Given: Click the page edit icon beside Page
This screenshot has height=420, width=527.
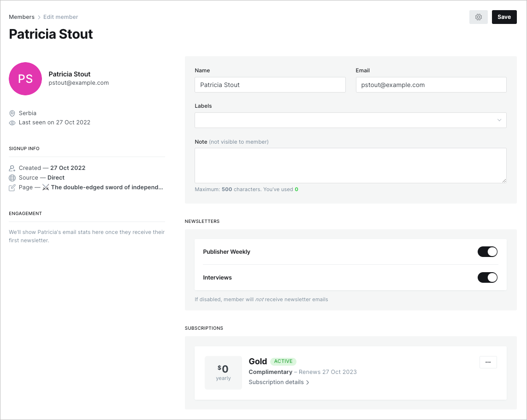Looking at the screenshot, I should click(12, 187).
